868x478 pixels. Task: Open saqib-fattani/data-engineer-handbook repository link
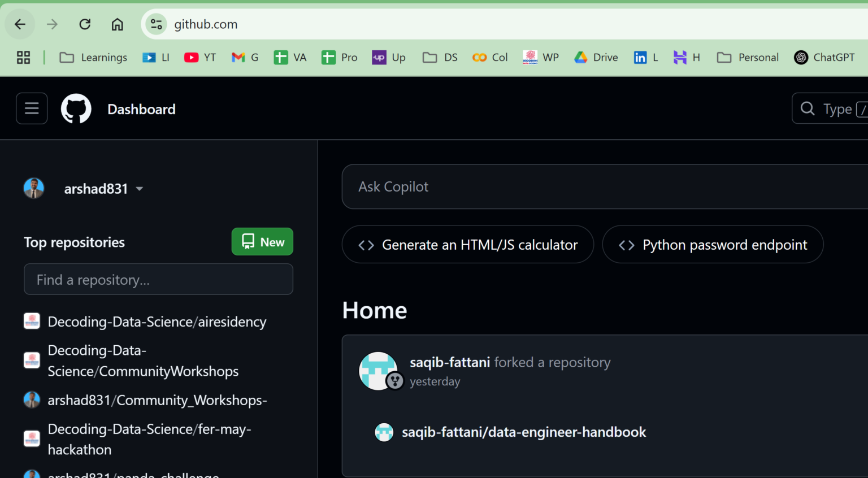click(524, 432)
